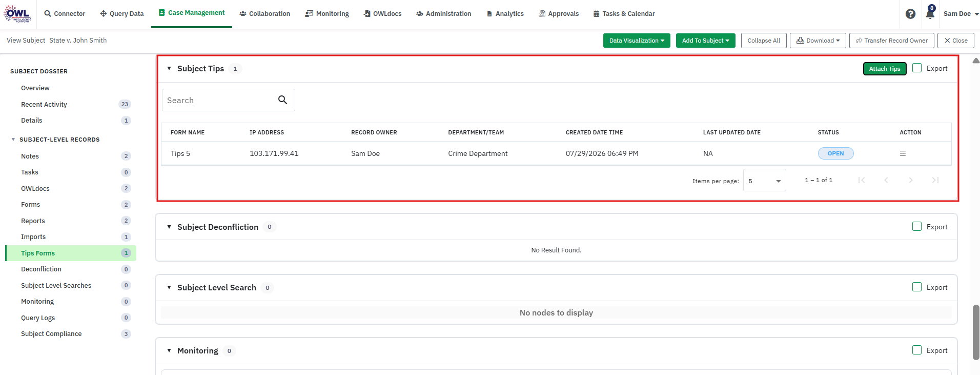Viewport: 980px width, 375px height.
Task: Select Recent Activity in sidebar
Action: point(44,104)
